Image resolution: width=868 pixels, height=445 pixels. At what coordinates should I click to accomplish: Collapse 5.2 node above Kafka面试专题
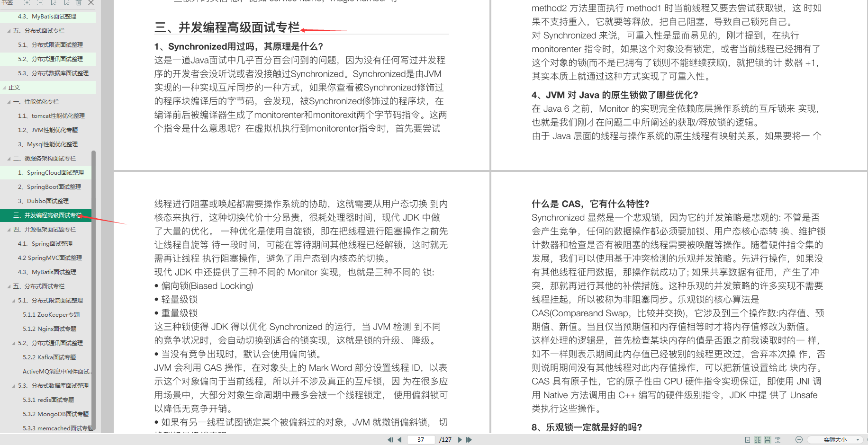pyautogui.click(x=14, y=343)
